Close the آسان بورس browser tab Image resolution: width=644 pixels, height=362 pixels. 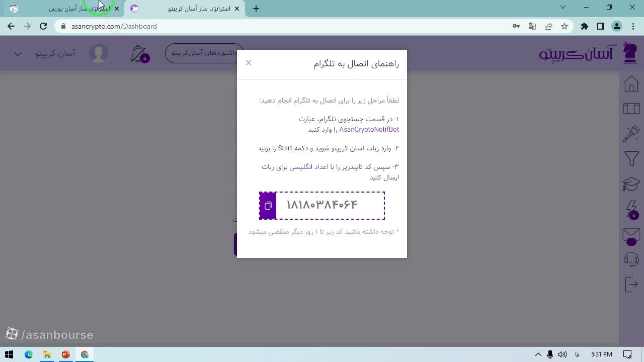[117, 9]
